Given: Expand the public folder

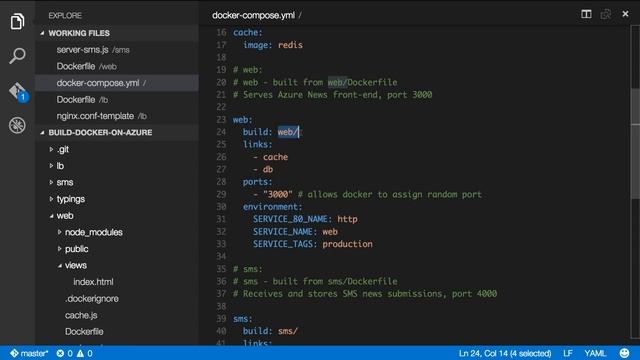Looking at the screenshot, I should tap(60, 249).
